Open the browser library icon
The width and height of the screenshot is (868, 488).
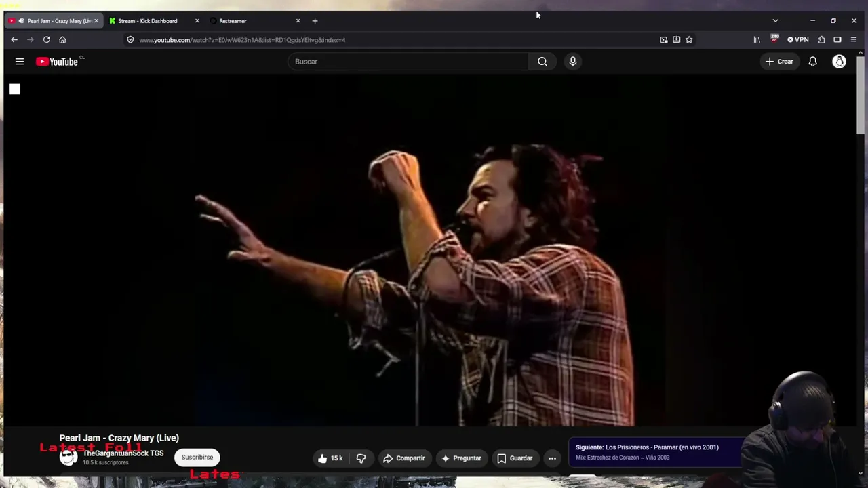tap(757, 40)
